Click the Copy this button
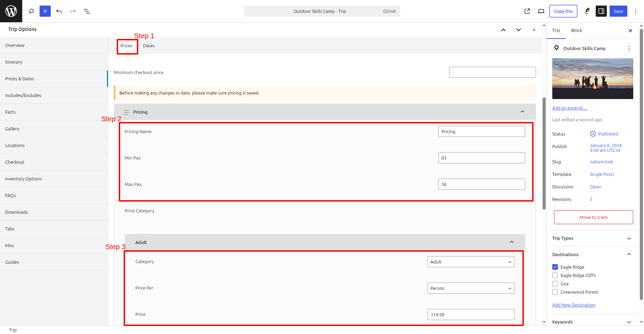 pyautogui.click(x=563, y=11)
